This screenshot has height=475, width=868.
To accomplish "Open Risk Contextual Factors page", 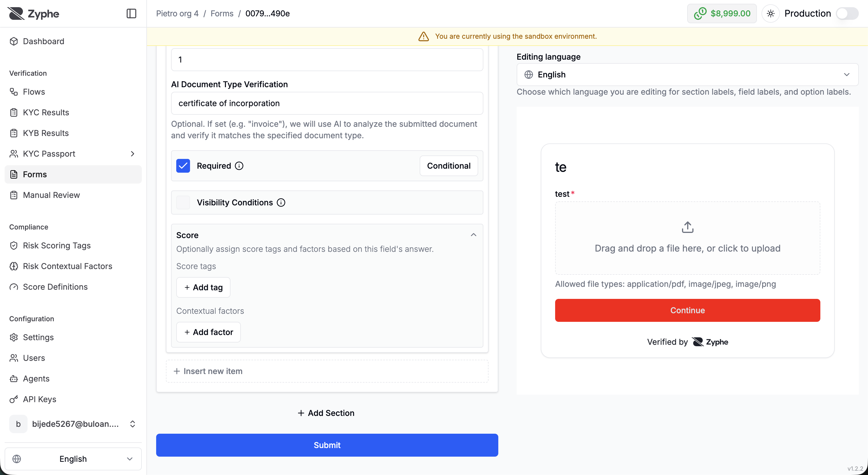I will coord(73,266).
